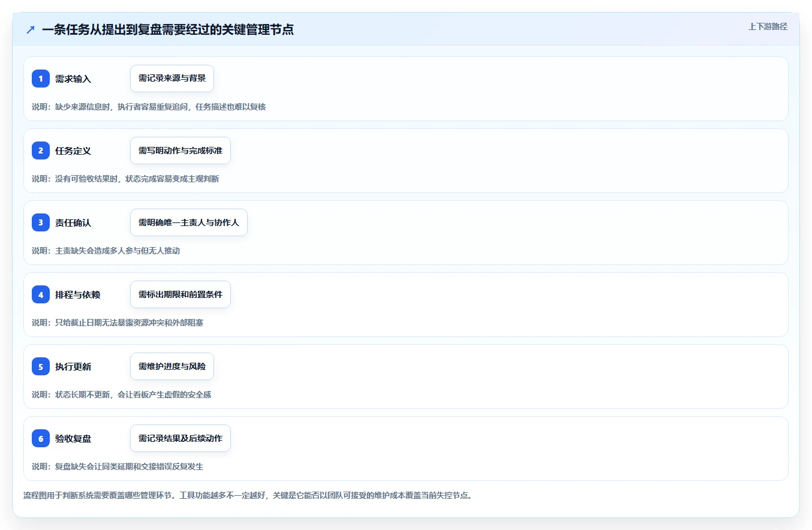This screenshot has width=812, height=530.
Task: Select the 任务定义 step title
Action: coord(73,150)
